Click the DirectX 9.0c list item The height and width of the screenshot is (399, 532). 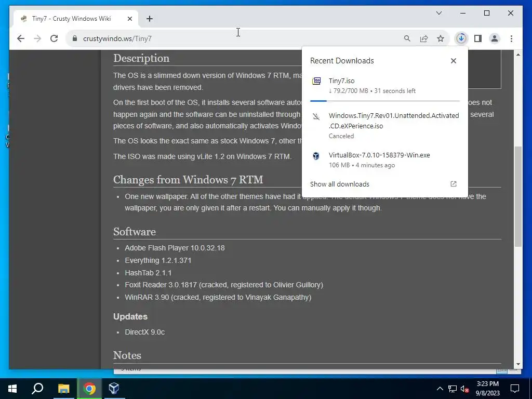pyautogui.click(x=145, y=332)
